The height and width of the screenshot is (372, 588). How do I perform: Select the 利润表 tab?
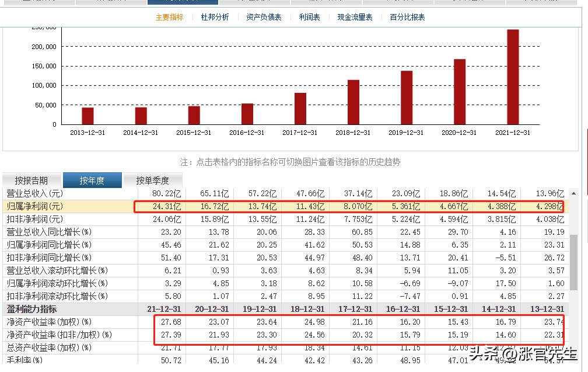pyautogui.click(x=309, y=18)
